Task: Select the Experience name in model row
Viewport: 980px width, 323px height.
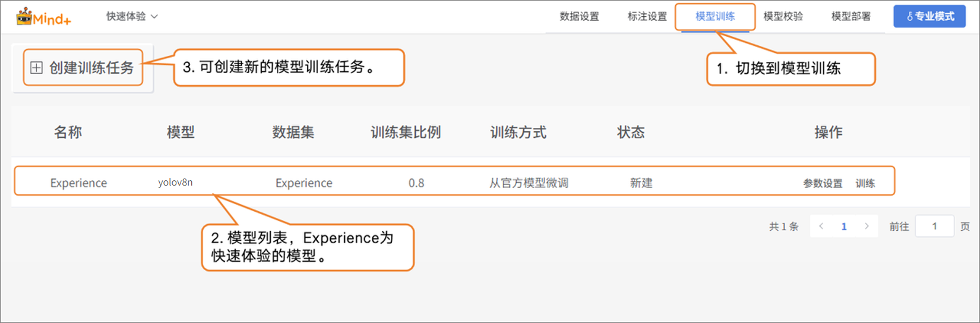Action: coord(78,183)
